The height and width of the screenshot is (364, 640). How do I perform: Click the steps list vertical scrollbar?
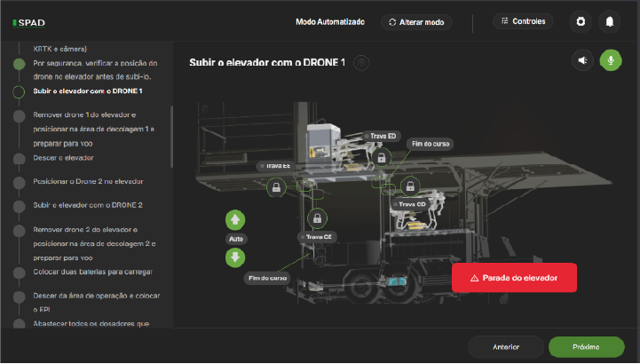tap(172, 136)
